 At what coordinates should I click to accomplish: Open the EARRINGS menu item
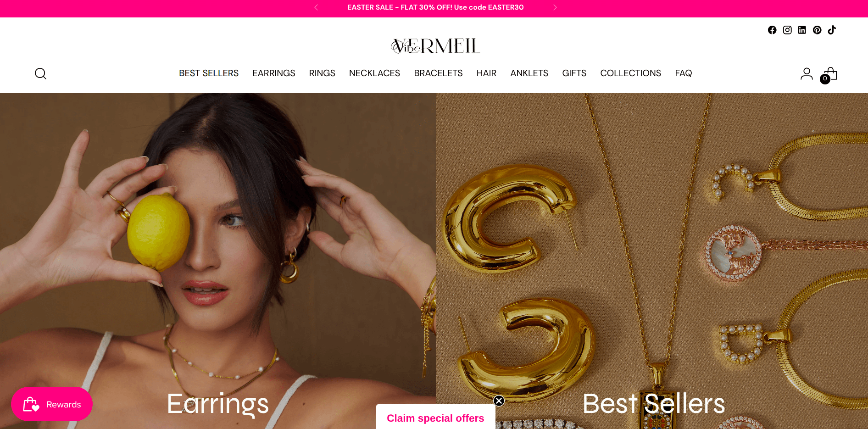click(274, 73)
